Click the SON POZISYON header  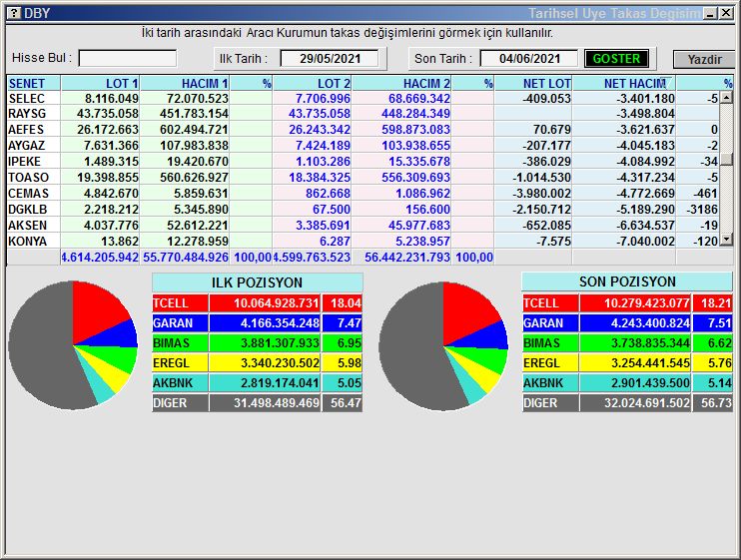(x=627, y=281)
